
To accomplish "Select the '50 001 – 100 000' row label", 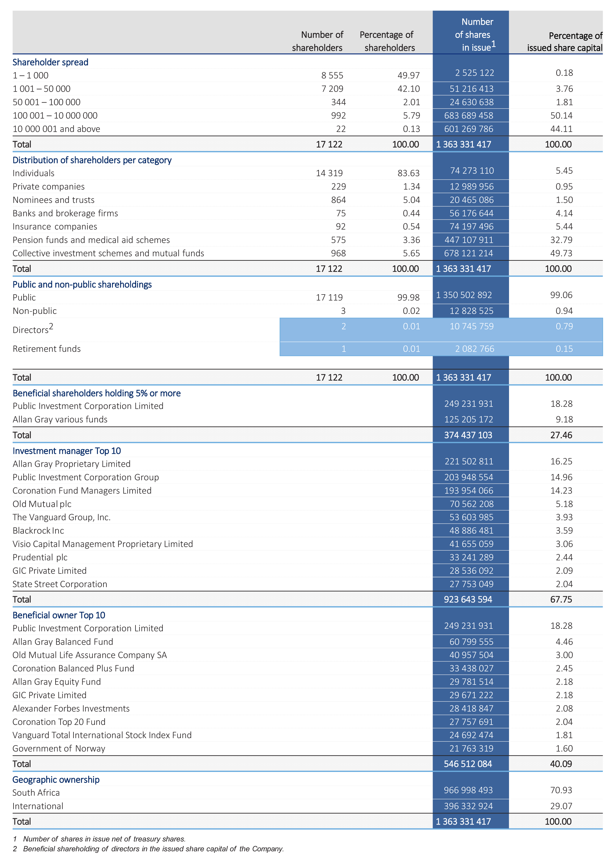I will (46, 102).
